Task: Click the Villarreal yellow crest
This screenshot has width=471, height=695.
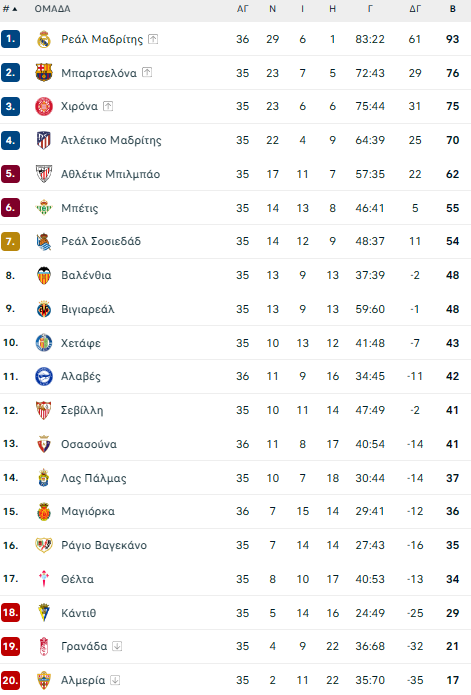Action: coord(44,309)
